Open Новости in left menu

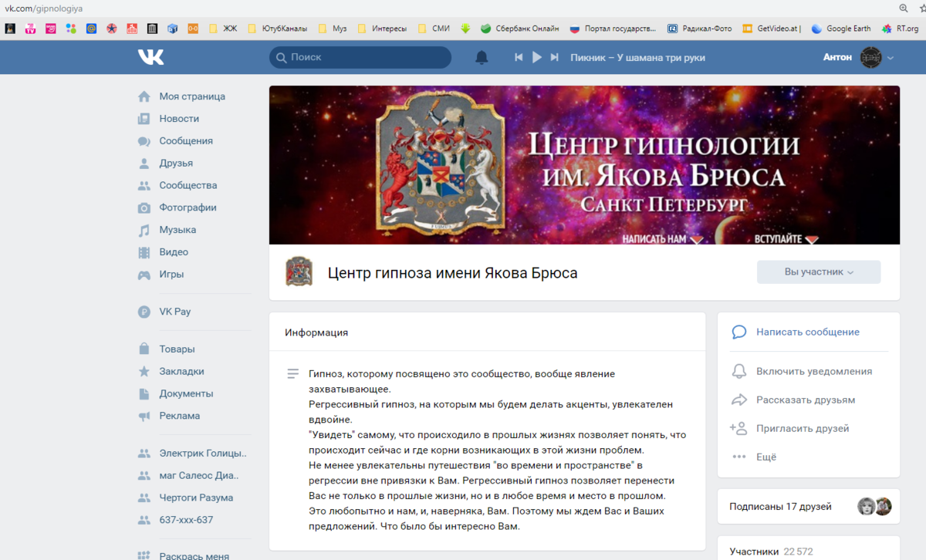point(179,119)
